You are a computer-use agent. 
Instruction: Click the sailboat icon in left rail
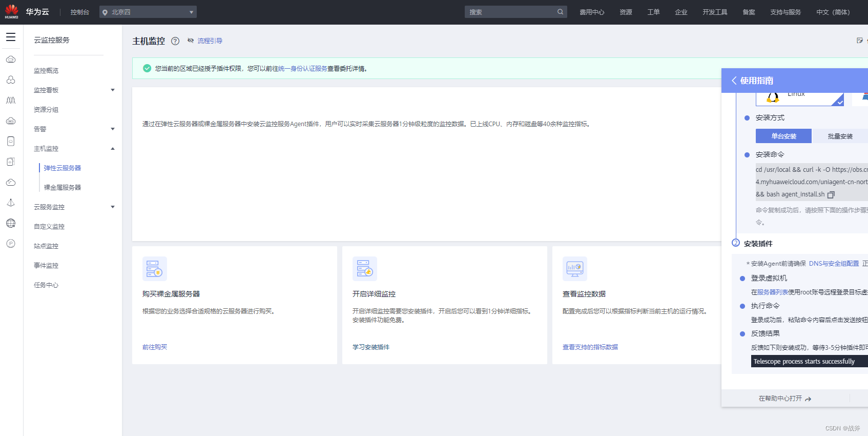[x=11, y=203]
